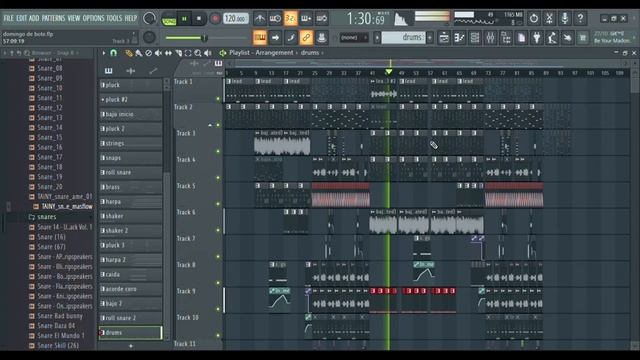This screenshot has height=360, width=640.
Task: Open the EDIT menu
Action: tap(22, 18)
